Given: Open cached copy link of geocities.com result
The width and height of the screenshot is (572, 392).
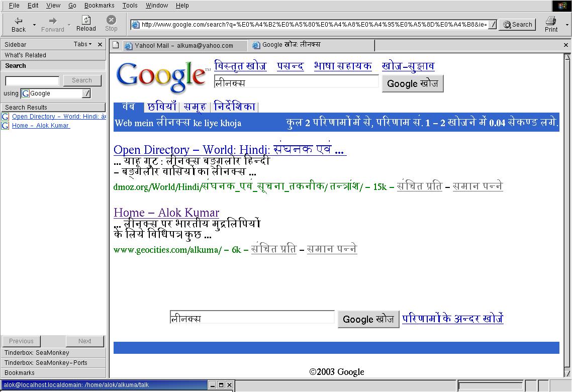Looking at the screenshot, I should (274, 249).
